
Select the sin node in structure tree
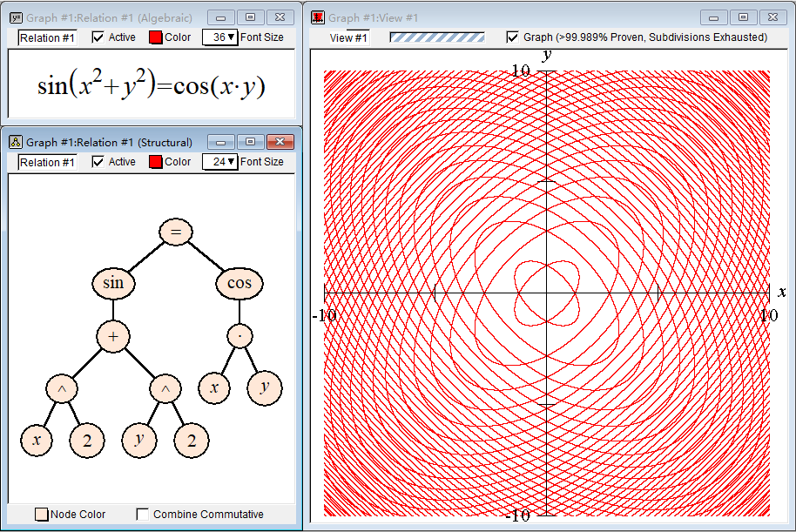click(x=113, y=283)
